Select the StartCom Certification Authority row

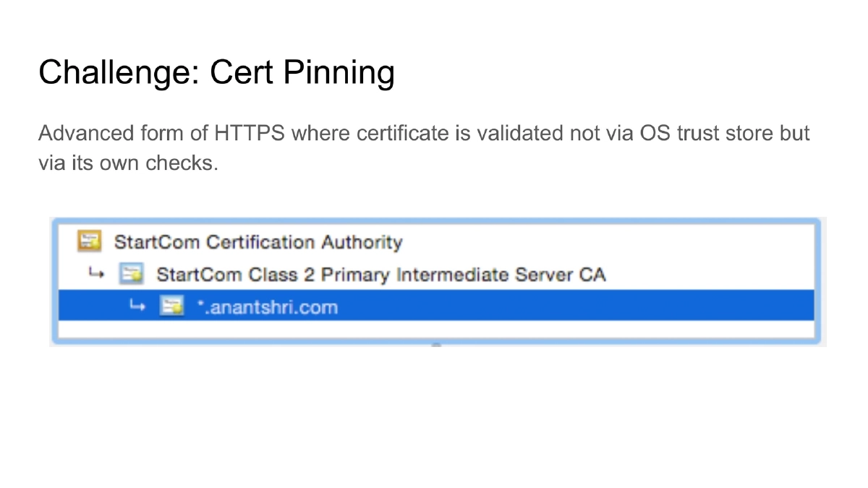258,241
